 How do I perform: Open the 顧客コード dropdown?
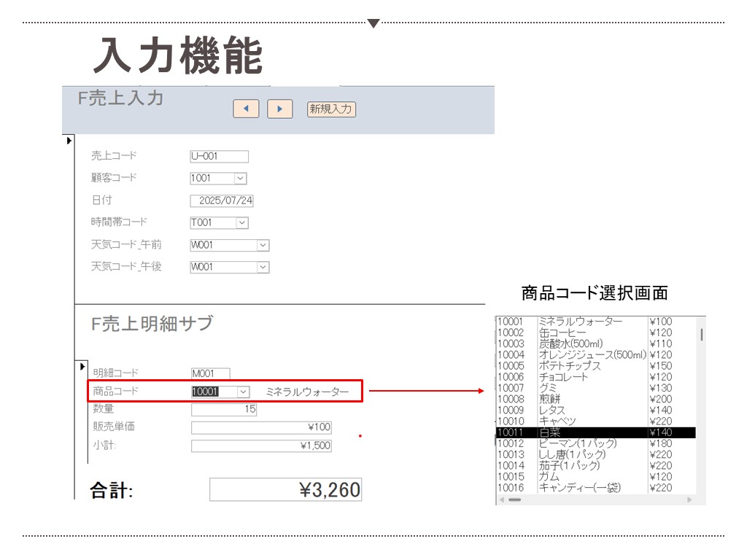click(x=241, y=178)
